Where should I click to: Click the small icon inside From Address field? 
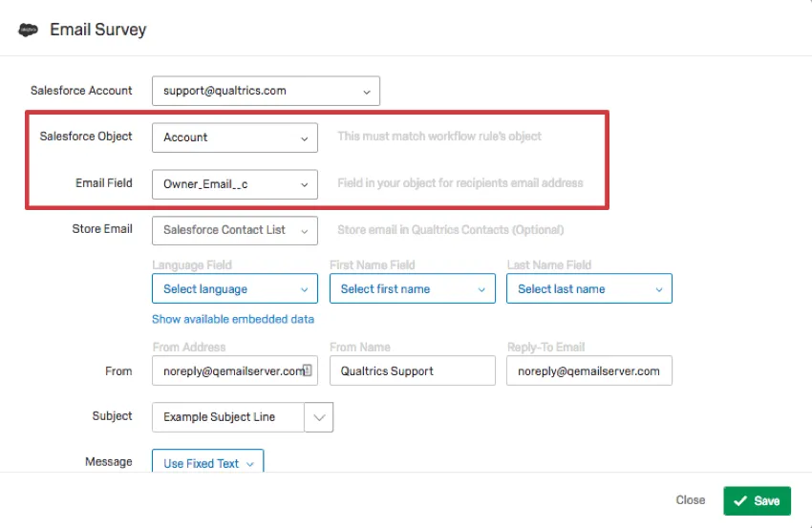[308, 370]
